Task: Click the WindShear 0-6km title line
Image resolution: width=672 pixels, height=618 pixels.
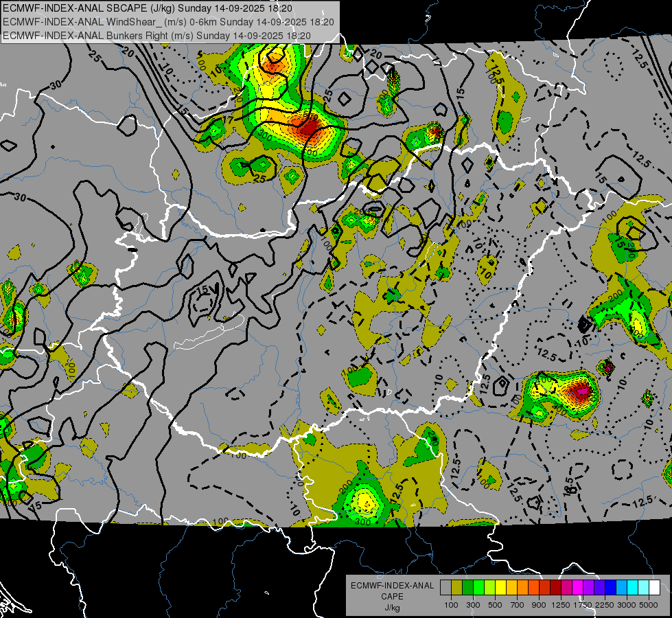Action: point(168,22)
